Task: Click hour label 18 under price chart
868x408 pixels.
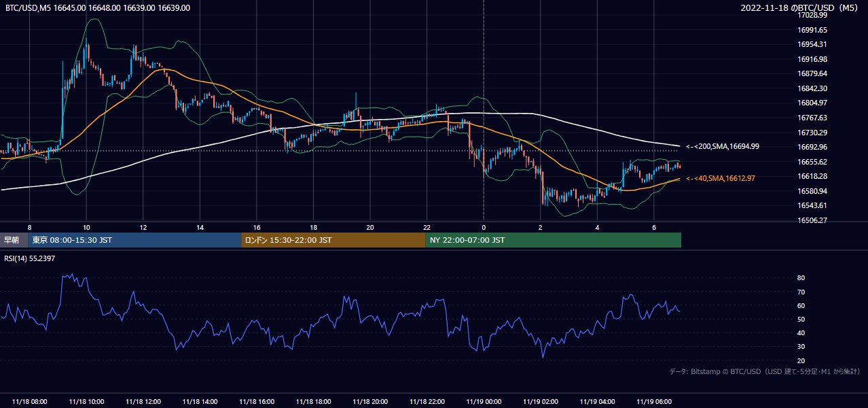Action: click(x=313, y=227)
